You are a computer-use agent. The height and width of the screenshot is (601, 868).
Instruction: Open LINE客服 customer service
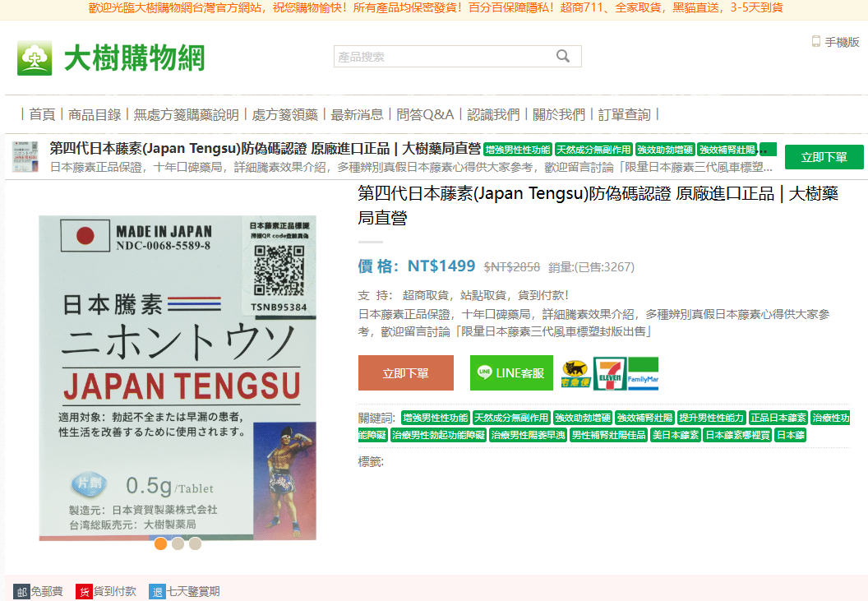(x=510, y=372)
